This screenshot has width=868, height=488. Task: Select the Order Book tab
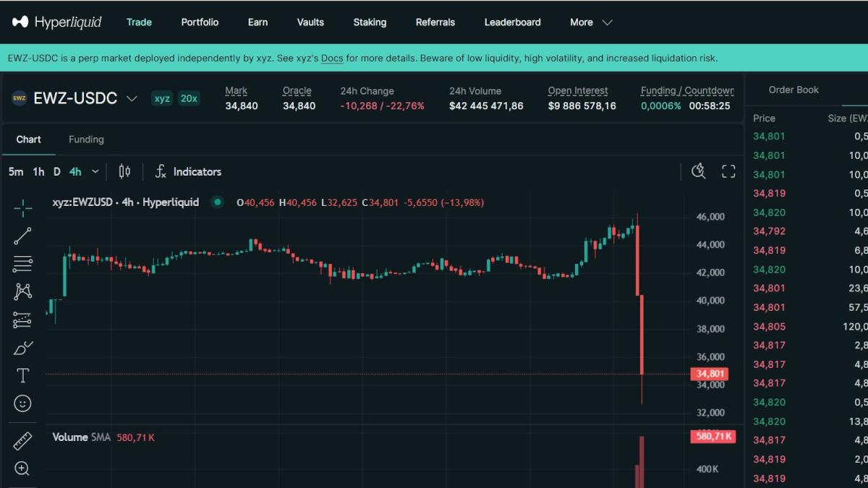pos(793,90)
